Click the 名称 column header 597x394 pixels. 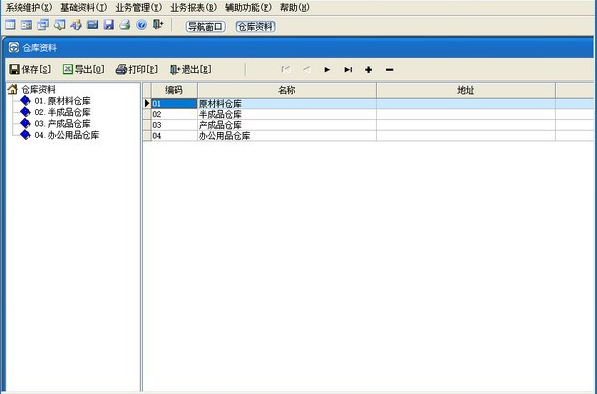(287, 90)
